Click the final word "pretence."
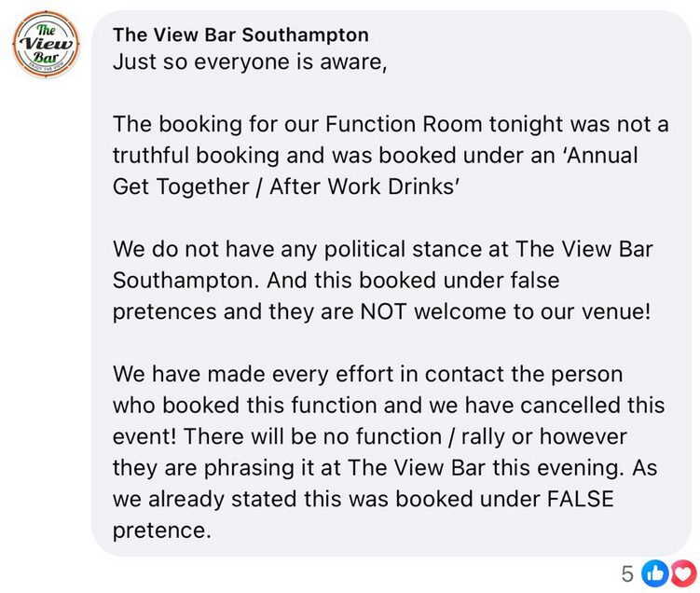 pos(161,530)
